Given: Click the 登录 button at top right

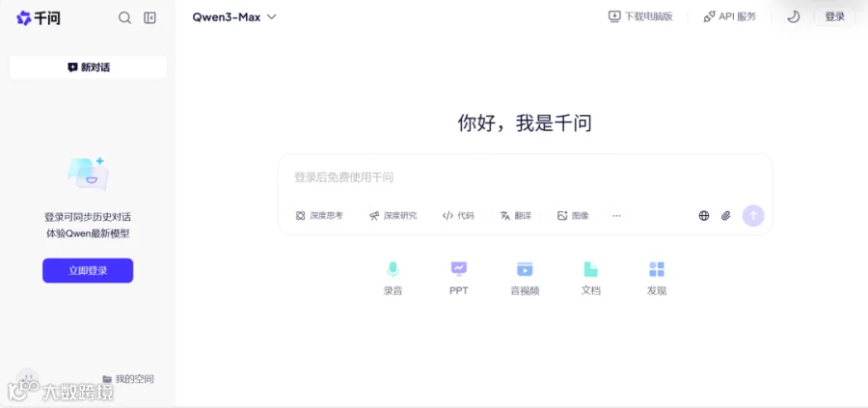Looking at the screenshot, I should [835, 16].
